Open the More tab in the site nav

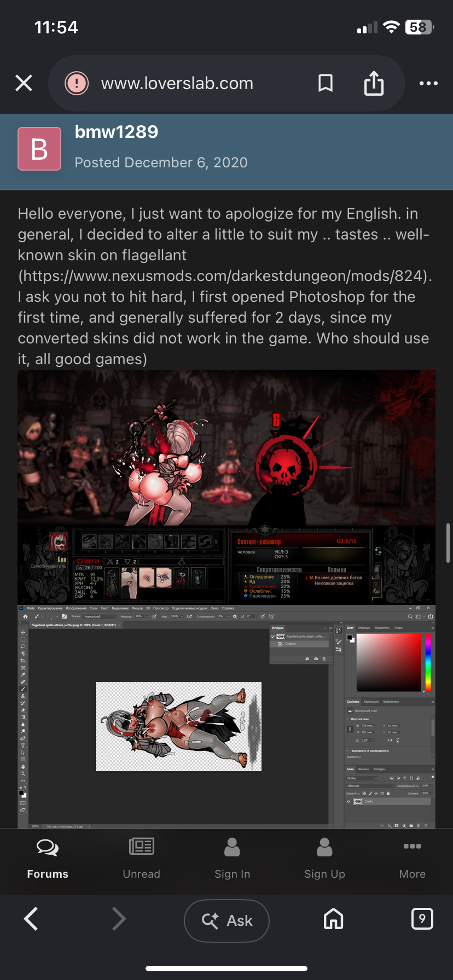(x=413, y=858)
